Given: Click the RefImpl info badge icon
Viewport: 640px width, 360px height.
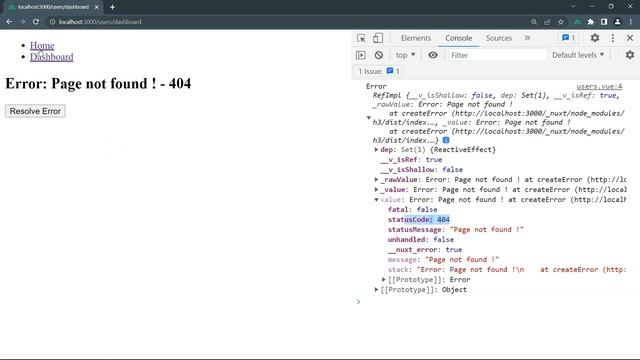Looking at the screenshot, I should coord(446,140).
